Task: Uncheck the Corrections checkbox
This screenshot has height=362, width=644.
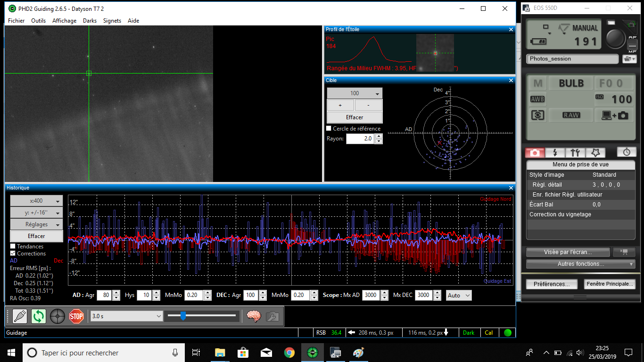Action: [x=13, y=254]
